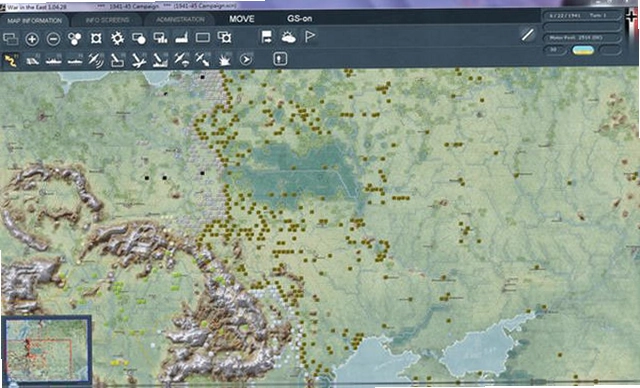Click the date and turn display field
The image size is (640, 388).
tap(582, 16)
